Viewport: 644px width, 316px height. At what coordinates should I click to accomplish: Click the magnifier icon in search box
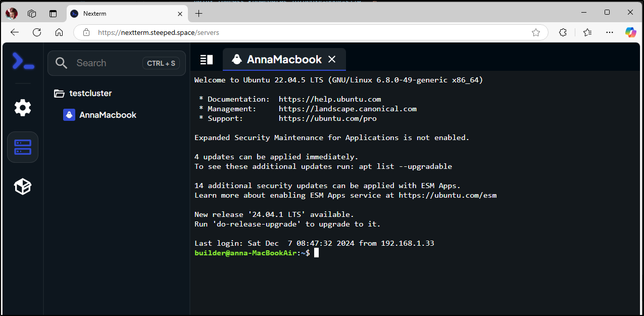coord(62,63)
